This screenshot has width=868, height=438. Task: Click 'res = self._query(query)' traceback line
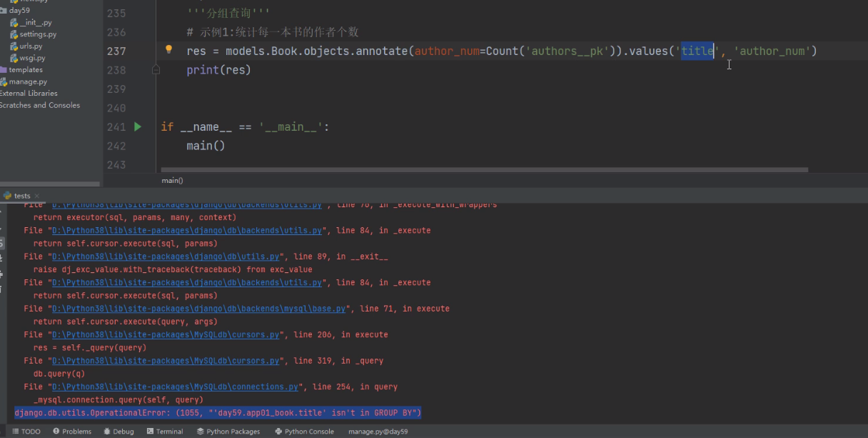pos(90,348)
